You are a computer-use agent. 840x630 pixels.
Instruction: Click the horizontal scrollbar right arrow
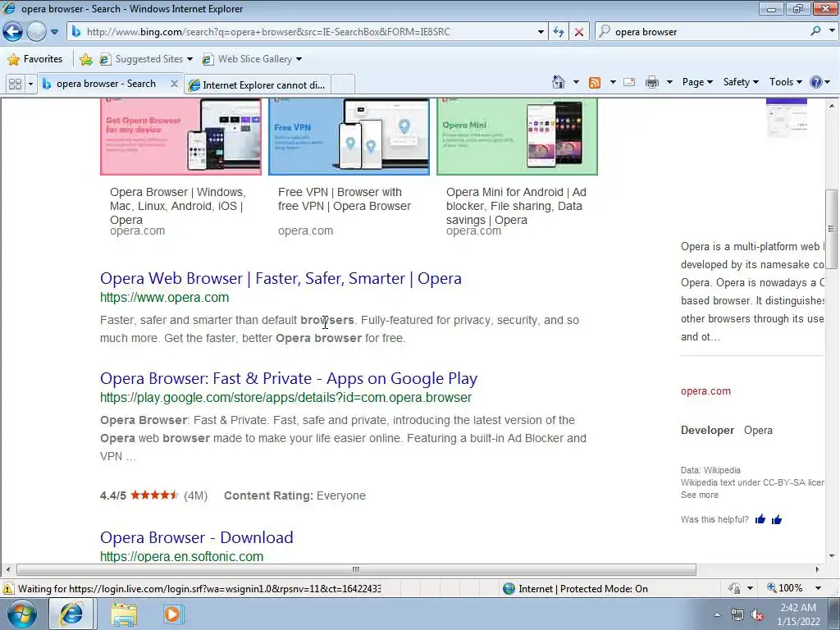817,569
